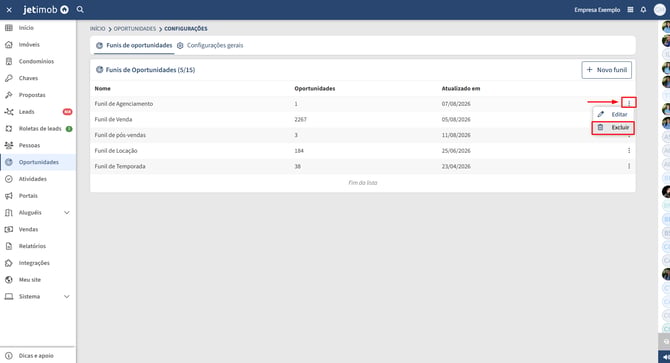
Task: Click the Relatórios document icon
Action: (9, 246)
